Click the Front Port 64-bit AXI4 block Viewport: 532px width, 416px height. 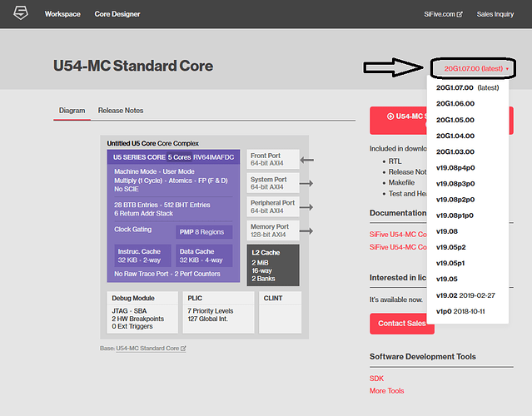273,160
